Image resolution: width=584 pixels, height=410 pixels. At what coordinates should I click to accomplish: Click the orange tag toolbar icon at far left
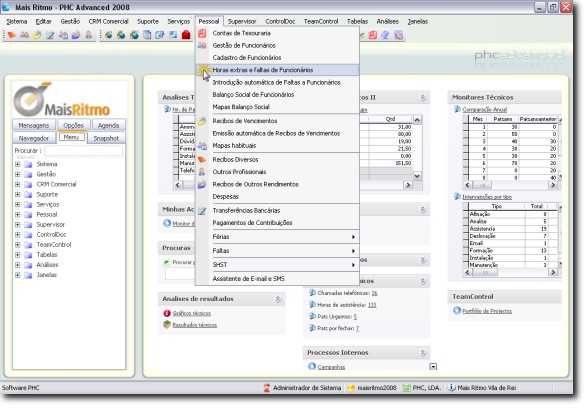coord(12,35)
